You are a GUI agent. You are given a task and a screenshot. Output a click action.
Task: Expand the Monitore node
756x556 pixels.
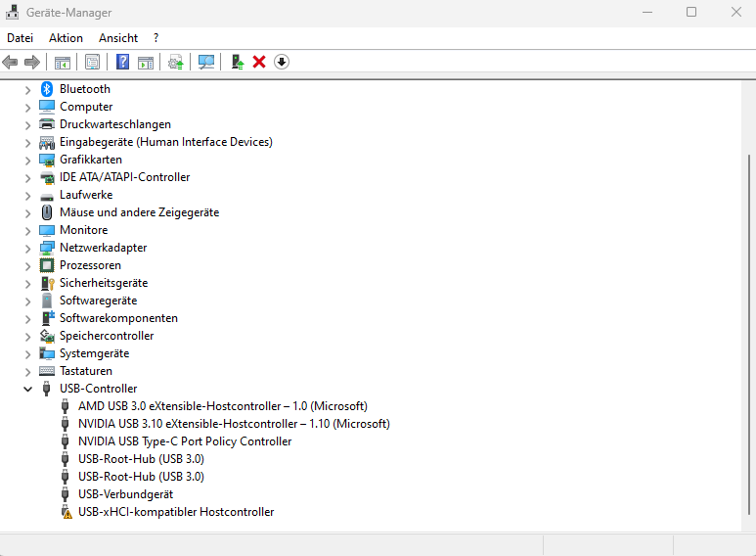27,231
